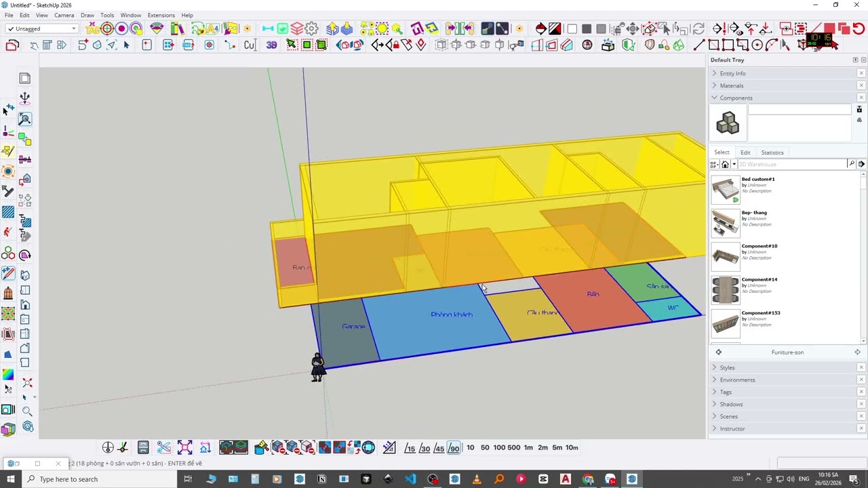
Task: Close the Entity Info panel
Action: [861, 73]
